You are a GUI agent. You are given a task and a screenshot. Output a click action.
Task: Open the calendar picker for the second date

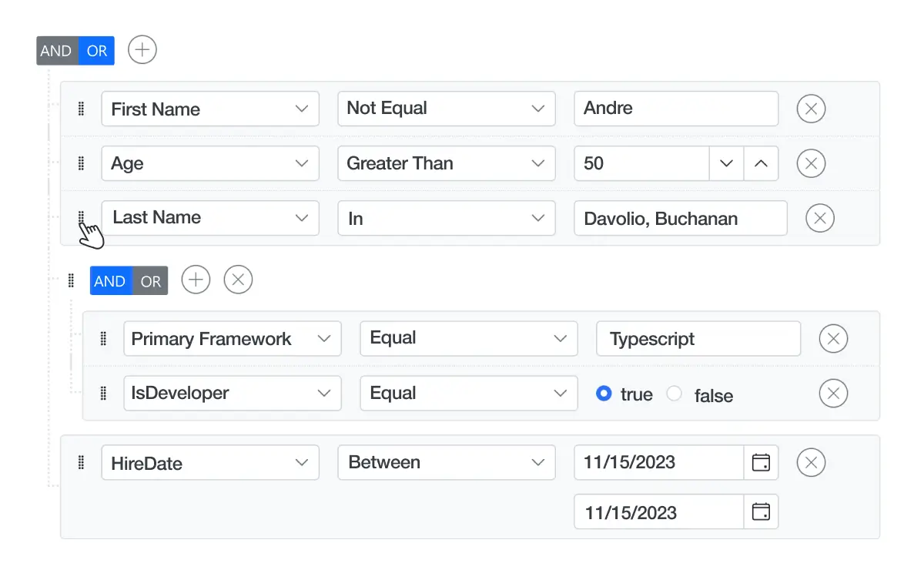point(761,511)
